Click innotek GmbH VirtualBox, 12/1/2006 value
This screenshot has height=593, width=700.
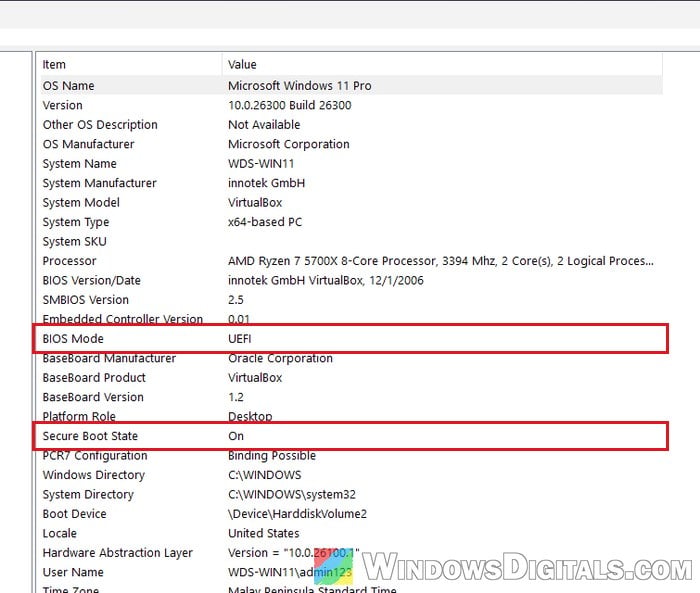(325, 280)
